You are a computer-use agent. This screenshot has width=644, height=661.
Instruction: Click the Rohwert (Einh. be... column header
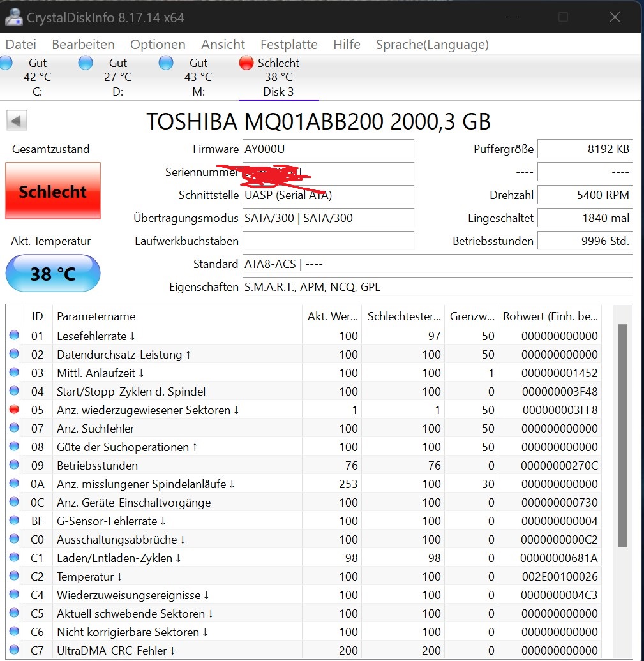pos(550,316)
